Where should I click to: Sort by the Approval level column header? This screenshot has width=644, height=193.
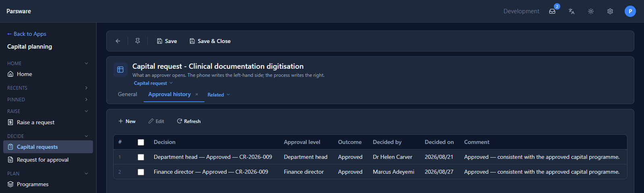tap(302, 142)
